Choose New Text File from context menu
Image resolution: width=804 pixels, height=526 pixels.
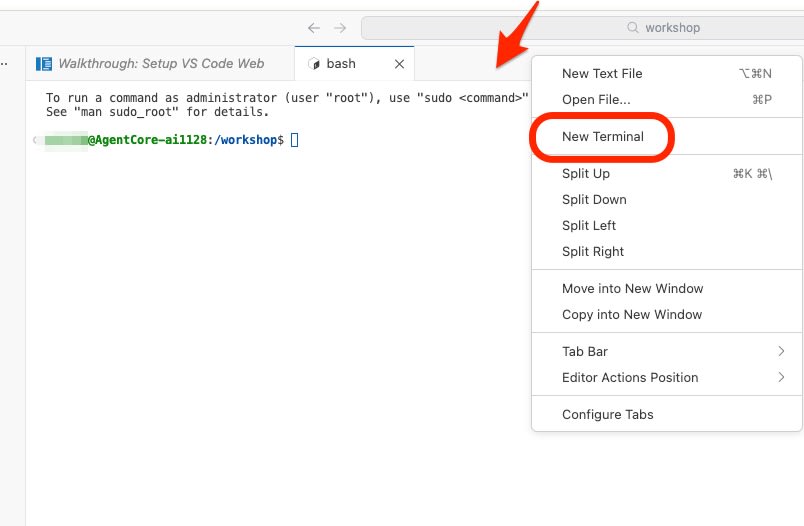coord(602,73)
